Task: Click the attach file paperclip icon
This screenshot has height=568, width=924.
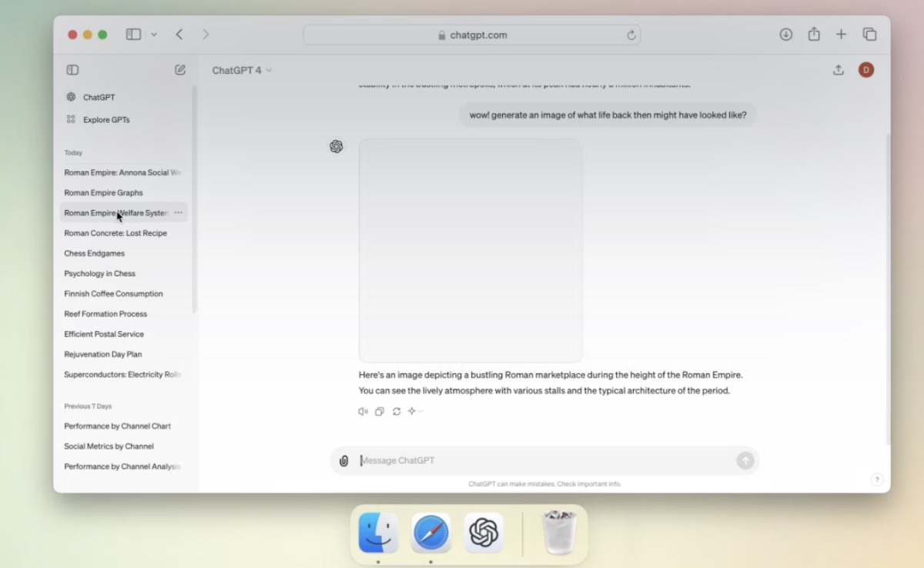Action: click(x=344, y=460)
